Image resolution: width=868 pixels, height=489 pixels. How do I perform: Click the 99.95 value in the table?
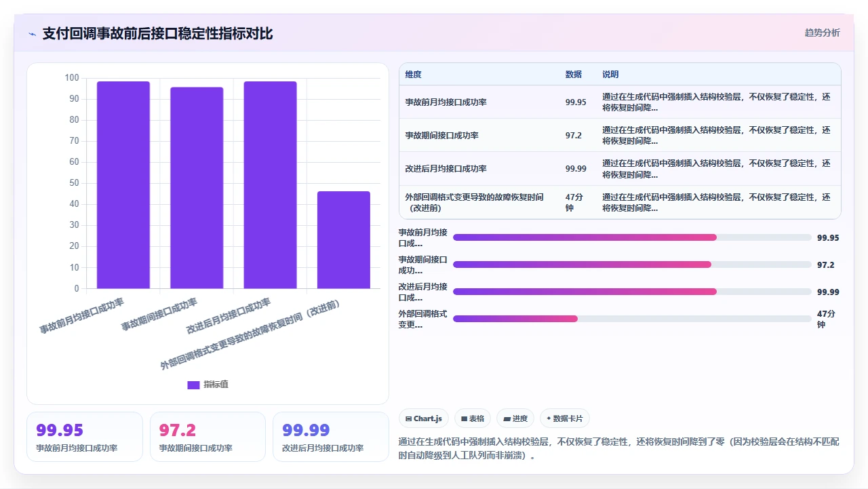(x=576, y=102)
